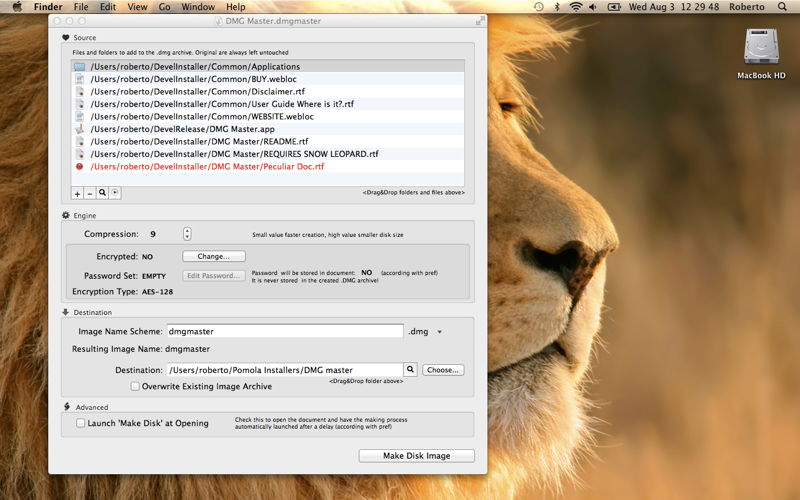
Task: Adjust the Compression level stepper
Action: pos(187,234)
